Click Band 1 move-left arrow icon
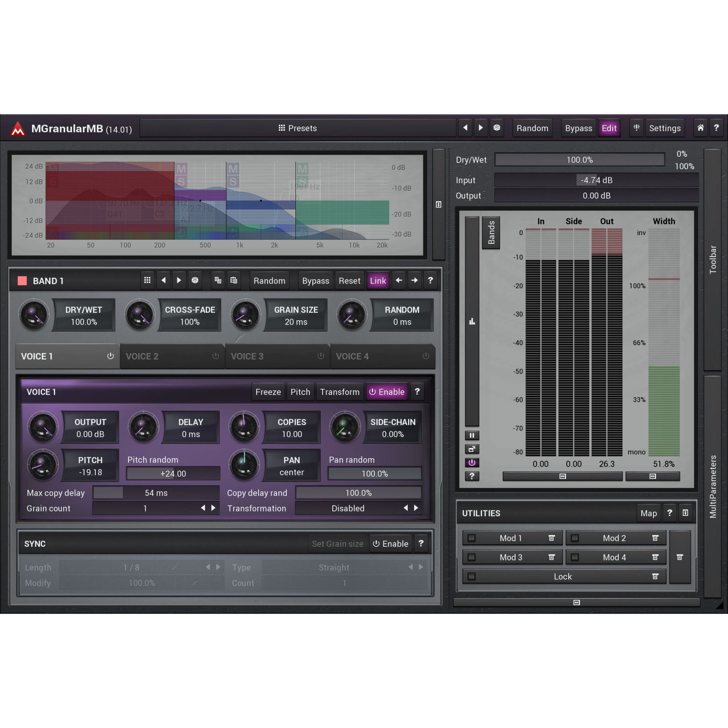Viewport: 728px width, 728px height. pyautogui.click(x=399, y=280)
